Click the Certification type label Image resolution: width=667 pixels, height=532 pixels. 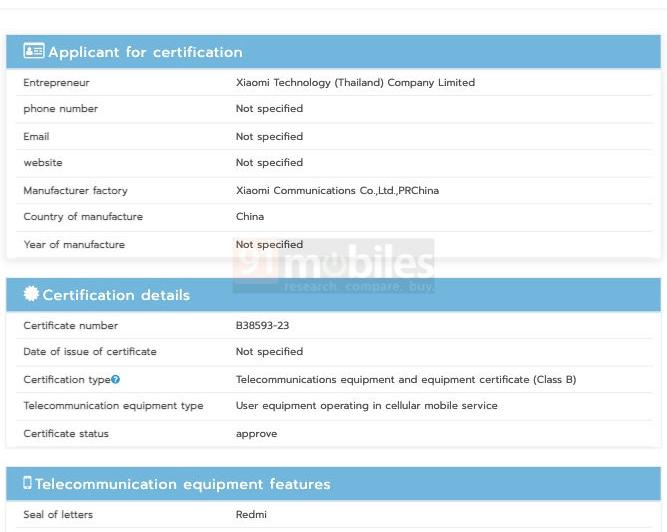click(x=67, y=379)
